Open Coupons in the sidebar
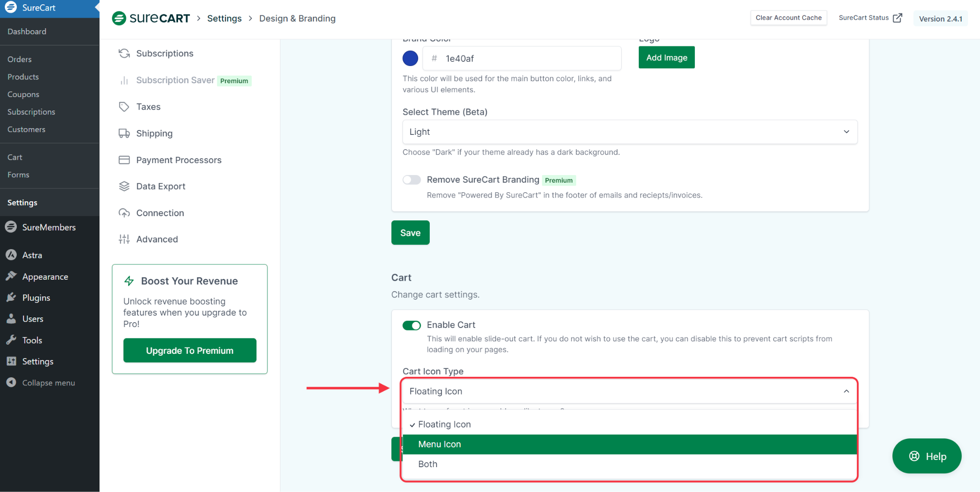 [x=23, y=95]
